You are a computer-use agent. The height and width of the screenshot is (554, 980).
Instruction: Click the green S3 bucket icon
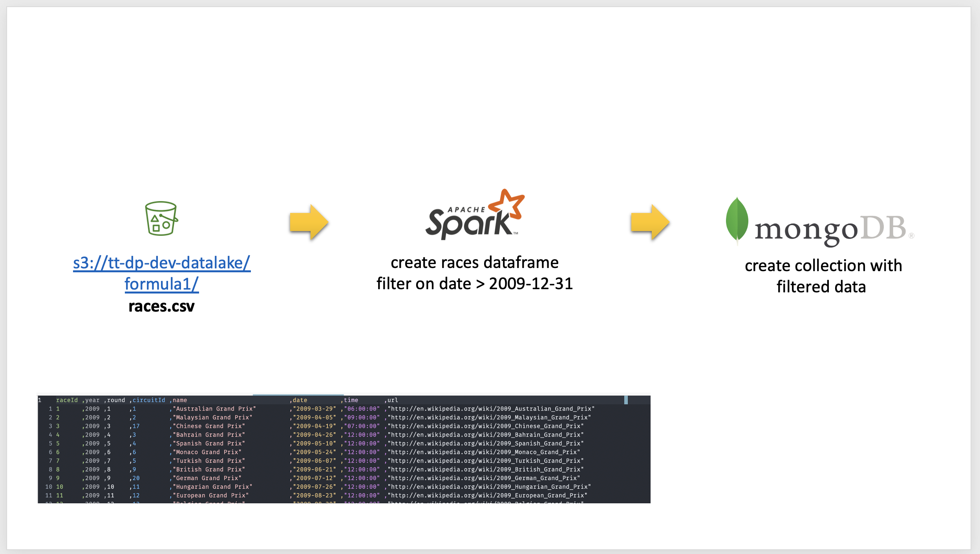click(x=161, y=218)
